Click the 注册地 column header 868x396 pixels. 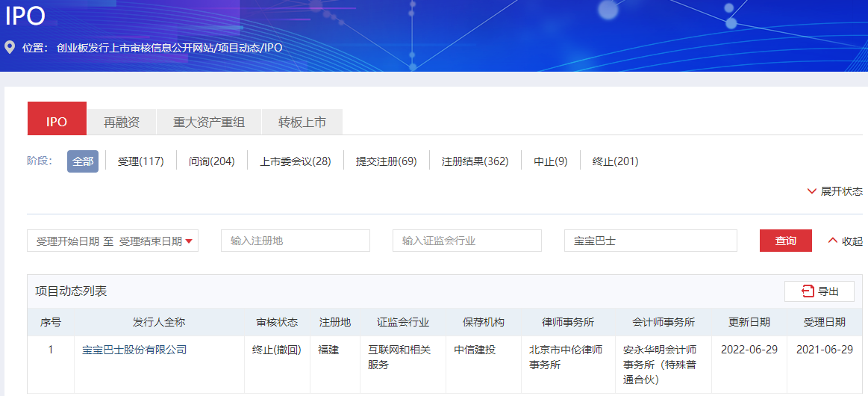[x=335, y=322]
